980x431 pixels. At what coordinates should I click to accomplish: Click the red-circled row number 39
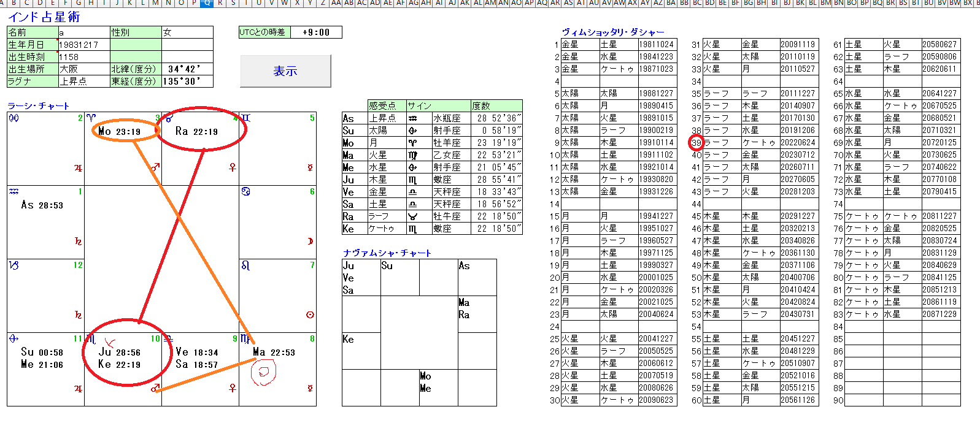[x=696, y=143]
